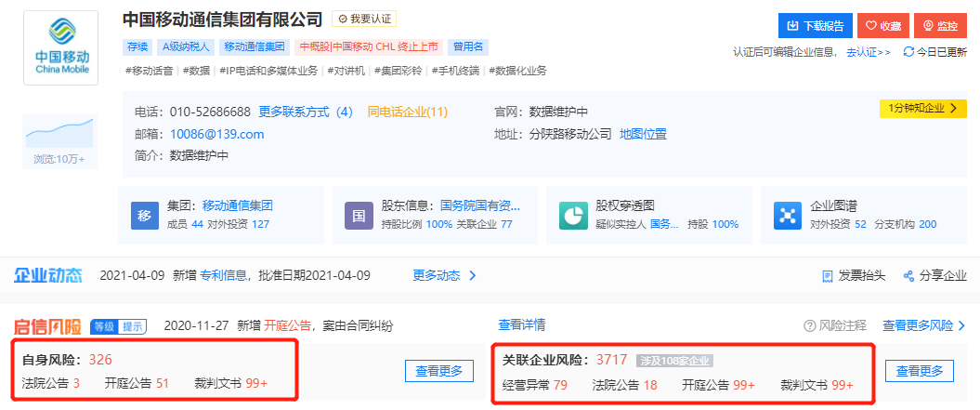Click 经营异常 79 item
The height and width of the screenshot is (410, 980).
(x=535, y=385)
